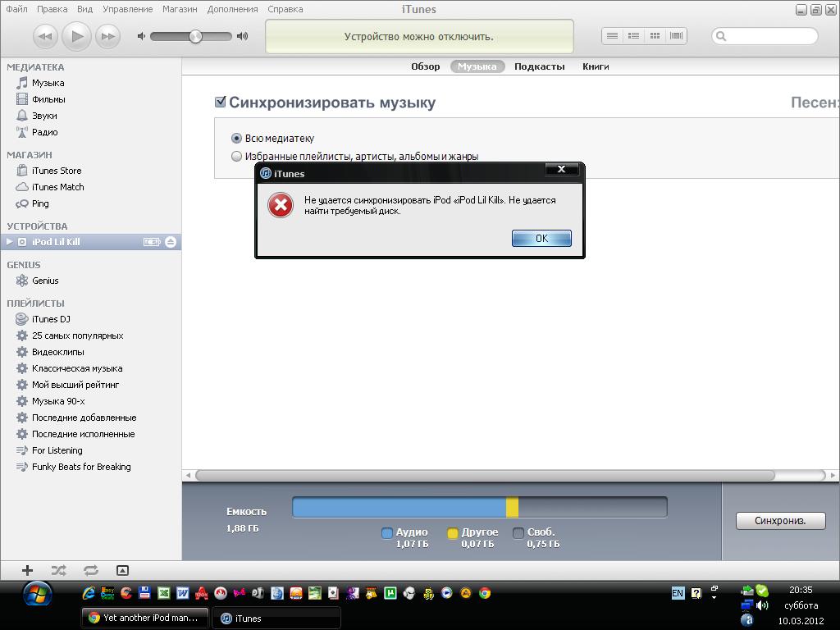Screen dimensions: 840x630
Task: Switch to the Подкасты tab
Action: [540, 66]
